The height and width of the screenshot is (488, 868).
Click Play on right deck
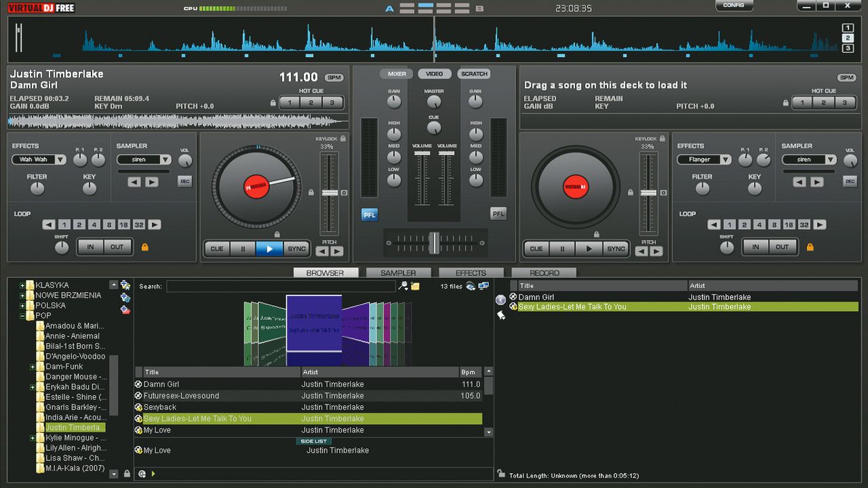click(x=589, y=249)
